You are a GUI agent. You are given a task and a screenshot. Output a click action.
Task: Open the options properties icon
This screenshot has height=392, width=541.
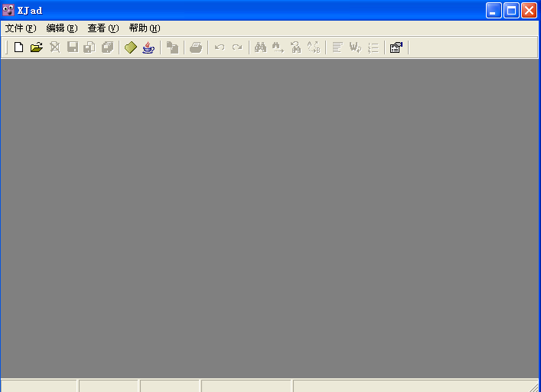click(x=396, y=47)
